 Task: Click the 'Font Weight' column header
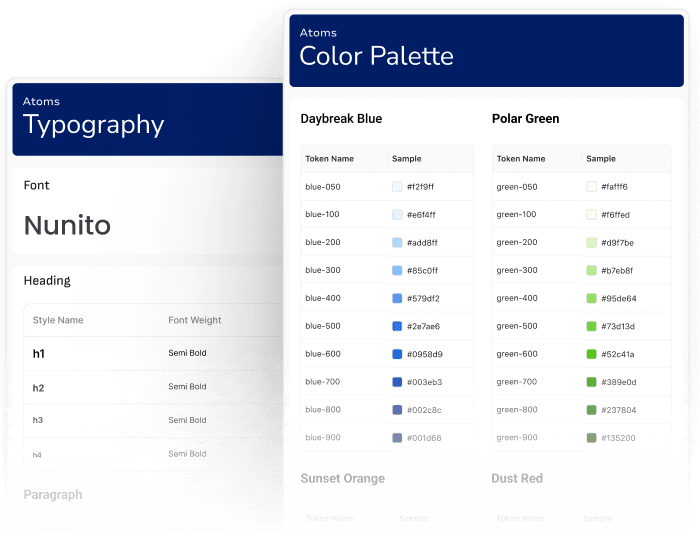pos(195,320)
